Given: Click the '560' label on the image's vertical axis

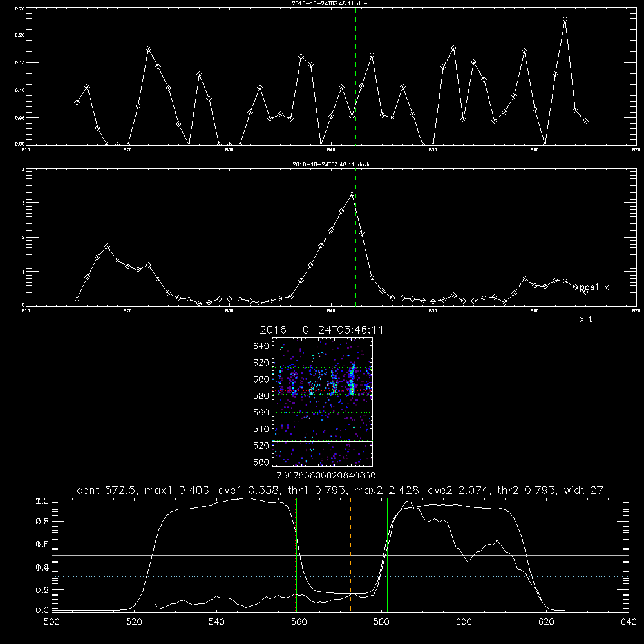Looking at the screenshot, I should (x=261, y=412).
